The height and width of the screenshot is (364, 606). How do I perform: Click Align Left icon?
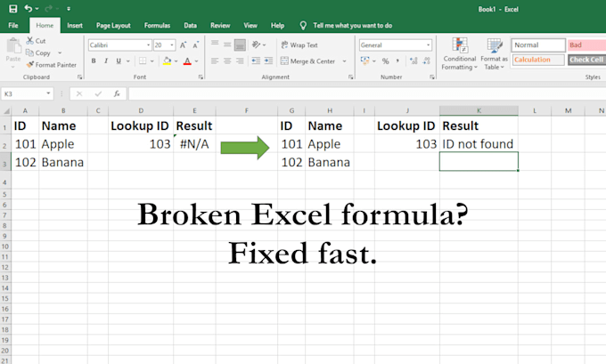[x=215, y=61]
